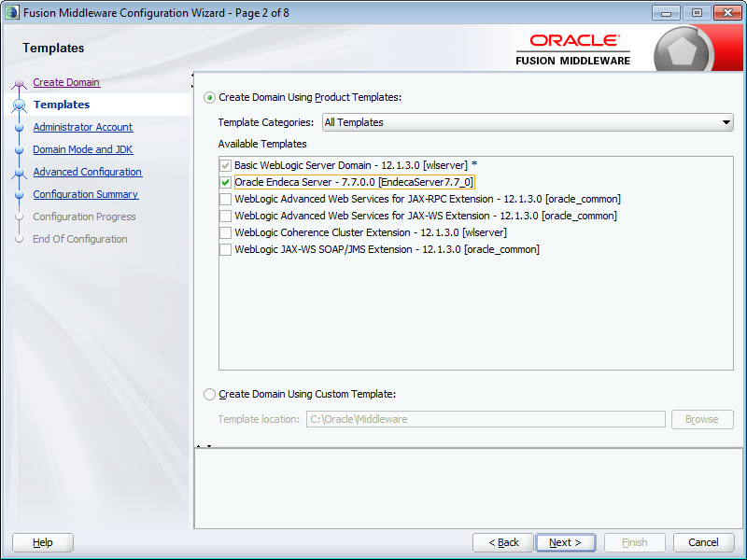Screen dimensions: 747x560
Task: Click the Domain Mode and JDK step bullet
Action: pos(19,150)
